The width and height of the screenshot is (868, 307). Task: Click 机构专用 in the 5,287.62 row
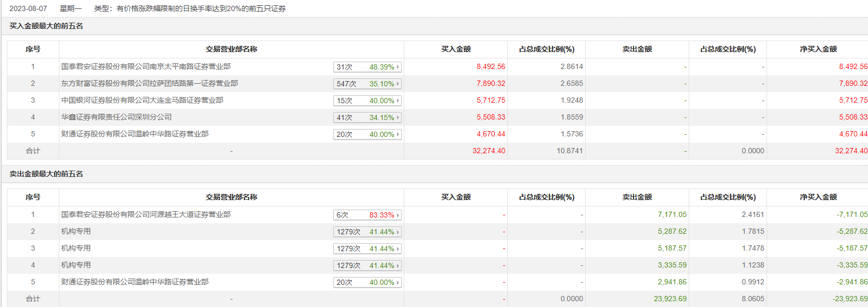coord(76,231)
